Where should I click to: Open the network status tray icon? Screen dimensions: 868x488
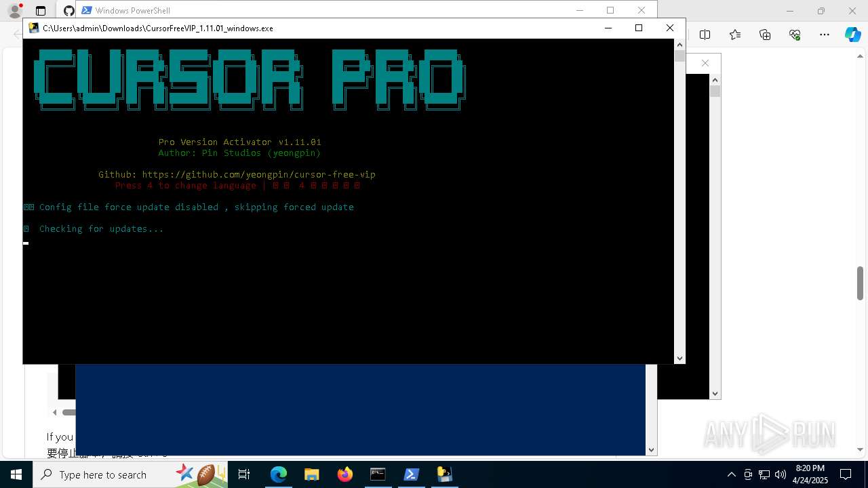tap(764, 474)
